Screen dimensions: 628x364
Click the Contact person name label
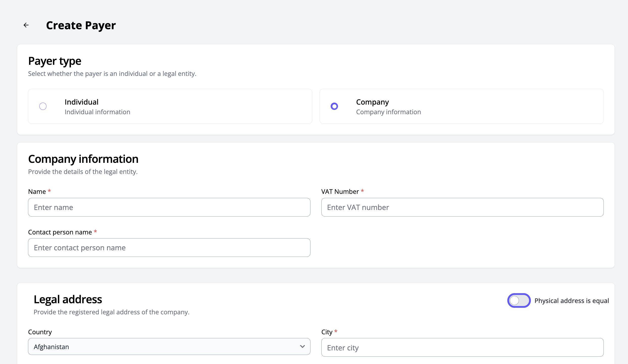(x=60, y=232)
